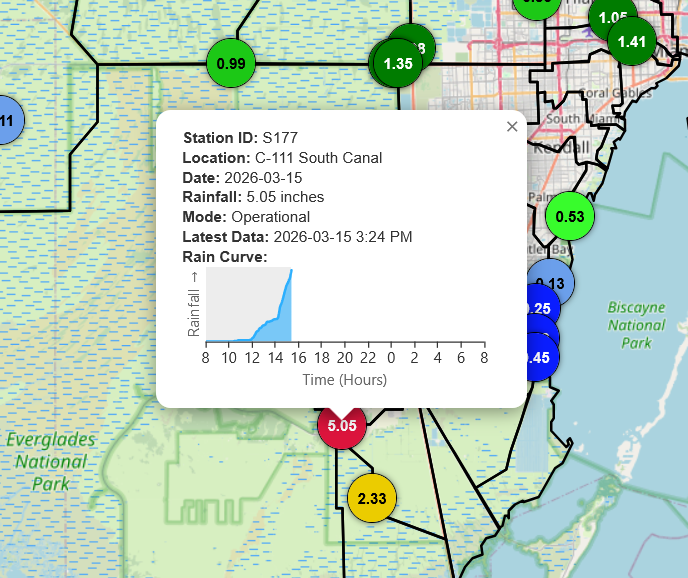Image resolution: width=688 pixels, height=578 pixels.
Task: Select the red 5.05 rainfall marker
Action: tap(342, 426)
